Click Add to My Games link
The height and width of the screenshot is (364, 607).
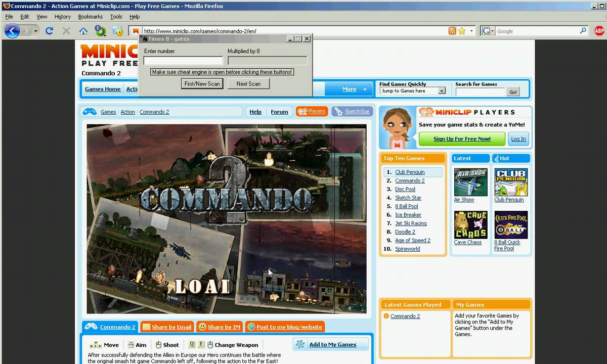(333, 344)
